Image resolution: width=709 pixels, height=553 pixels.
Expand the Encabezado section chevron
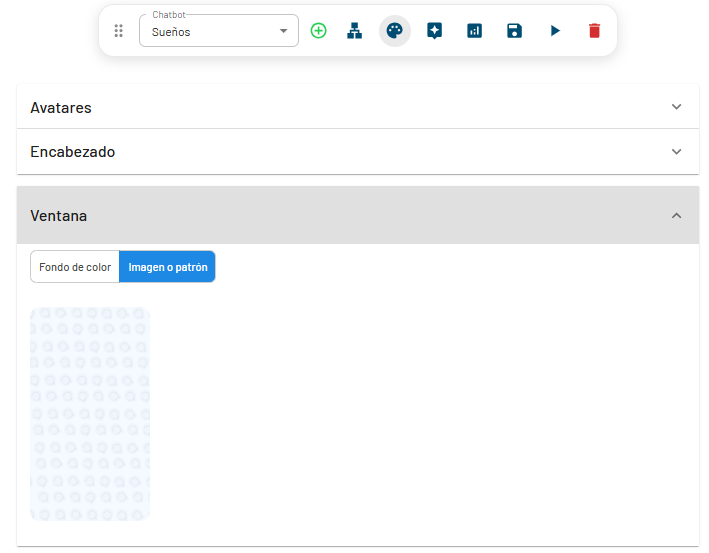[x=677, y=152]
